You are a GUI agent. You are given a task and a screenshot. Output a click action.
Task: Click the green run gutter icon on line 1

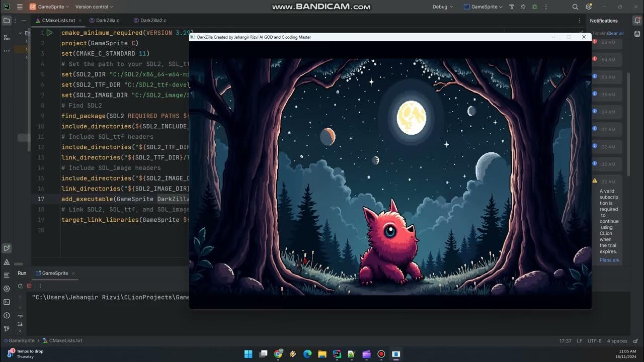click(x=49, y=33)
